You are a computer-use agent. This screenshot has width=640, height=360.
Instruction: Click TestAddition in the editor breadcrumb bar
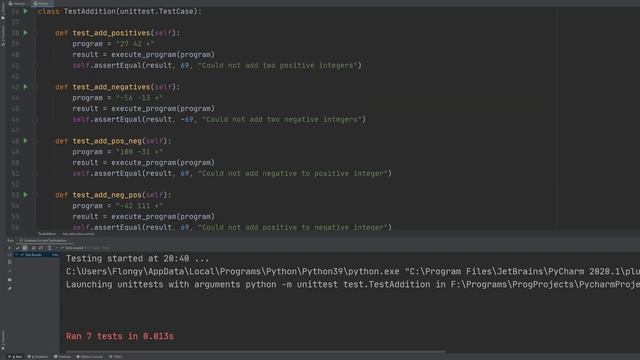point(47,234)
